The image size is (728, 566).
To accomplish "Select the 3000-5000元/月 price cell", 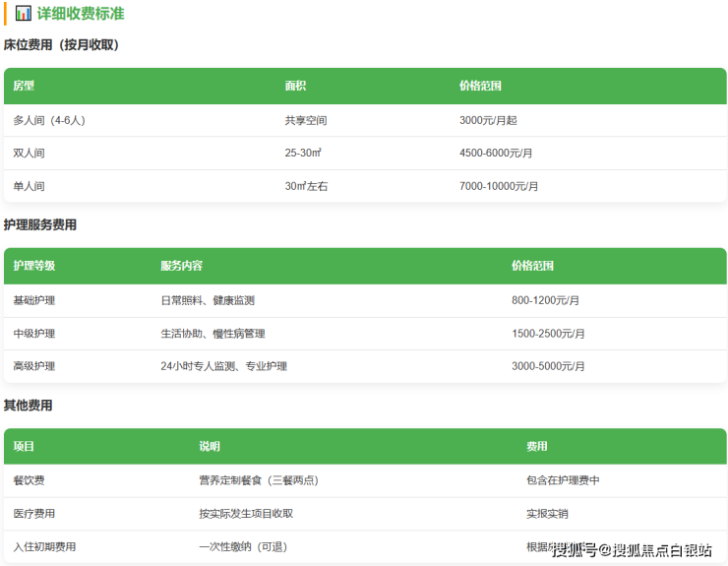I will [x=548, y=366].
